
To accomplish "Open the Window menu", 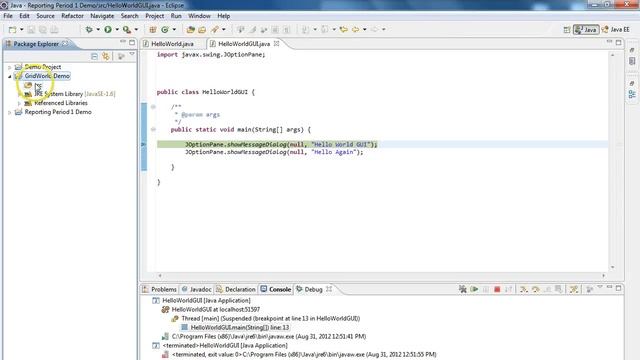I will (x=199, y=16).
